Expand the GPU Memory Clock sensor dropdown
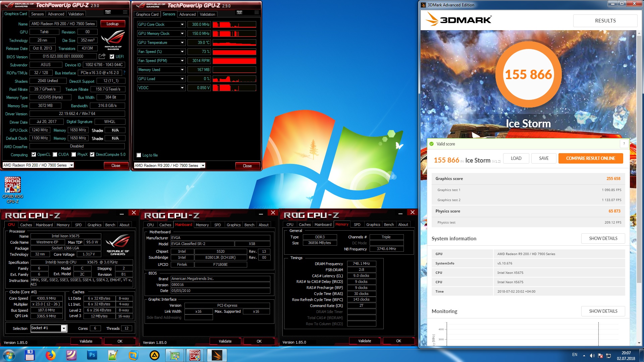Viewport: 644px width, 362px height. coord(182,34)
